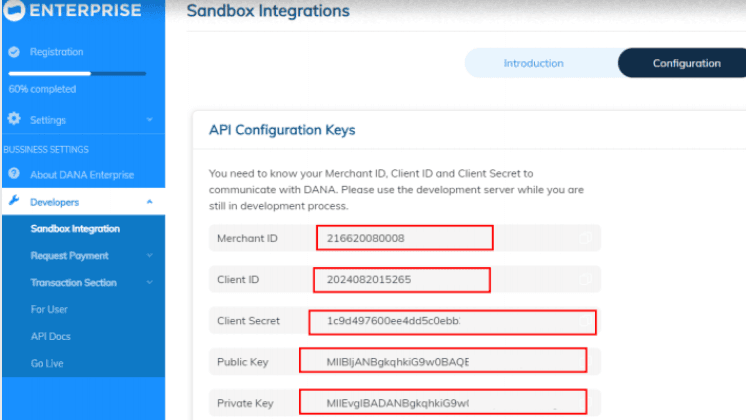Expand the Request Payment submenu arrow
This screenshot has height=420, width=746.
pos(149,256)
